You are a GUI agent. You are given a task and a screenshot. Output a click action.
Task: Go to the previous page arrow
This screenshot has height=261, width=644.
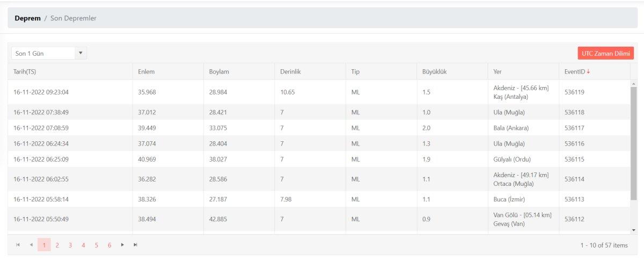pyautogui.click(x=31, y=245)
